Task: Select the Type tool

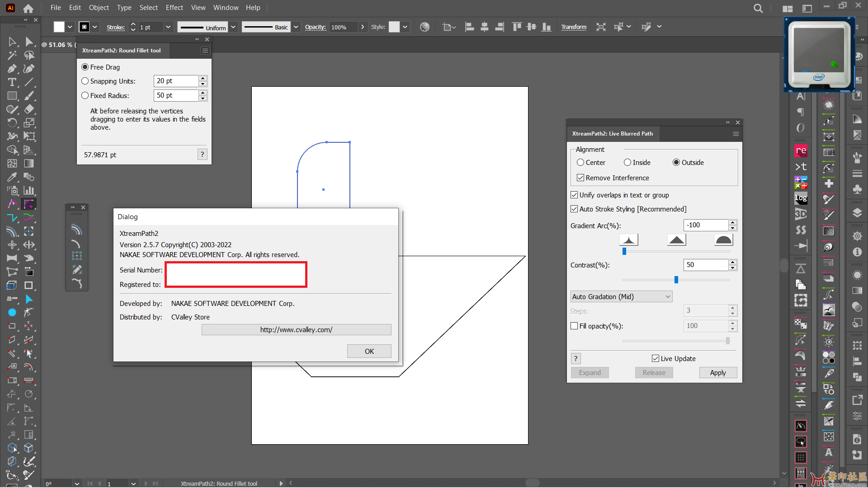Action: (12, 82)
